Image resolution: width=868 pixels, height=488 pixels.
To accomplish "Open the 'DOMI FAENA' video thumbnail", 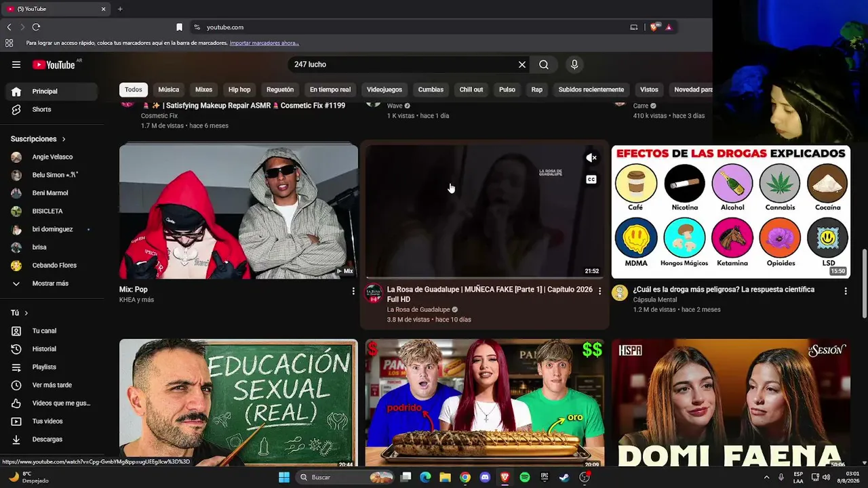I will click(731, 403).
